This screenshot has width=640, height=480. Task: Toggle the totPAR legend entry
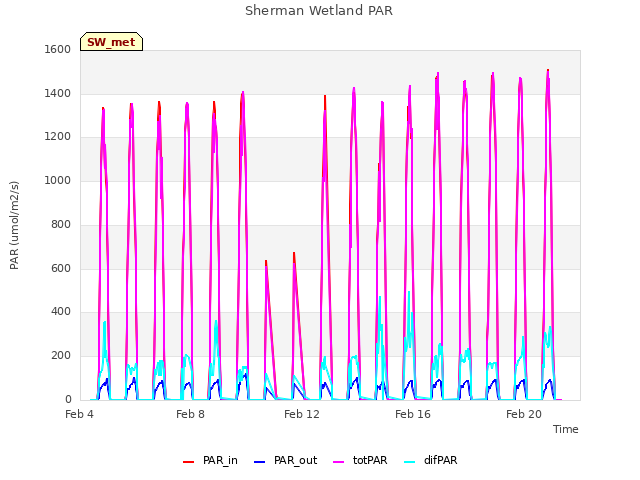point(360,460)
